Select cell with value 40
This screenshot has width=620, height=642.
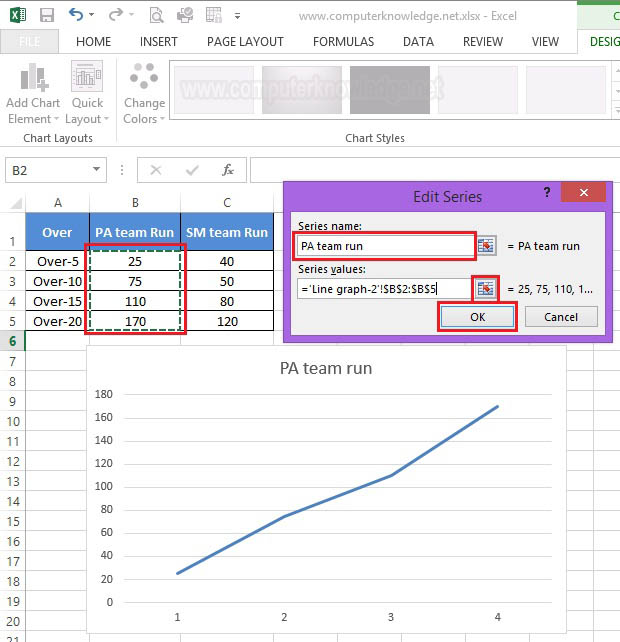click(x=227, y=261)
